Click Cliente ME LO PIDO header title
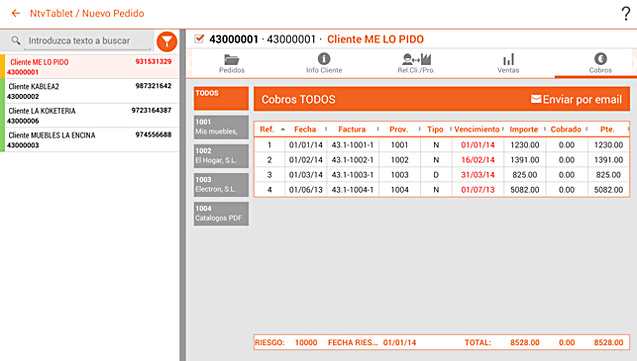This screenshot has width=637, height=361. (375, 39)
